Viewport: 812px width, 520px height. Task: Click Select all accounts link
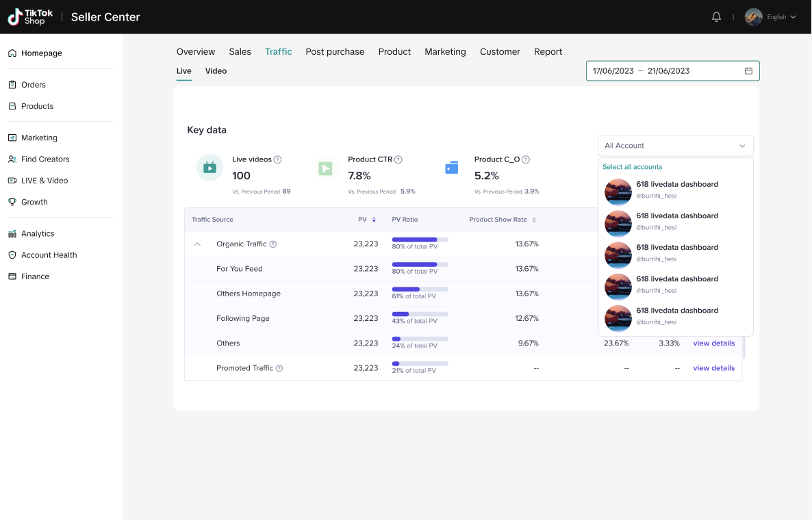coord(632,167)
